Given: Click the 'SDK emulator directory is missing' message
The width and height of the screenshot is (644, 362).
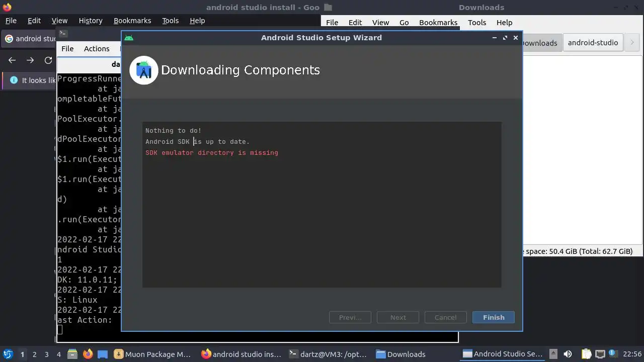Looking at the screenshot, I should (212, 152).
